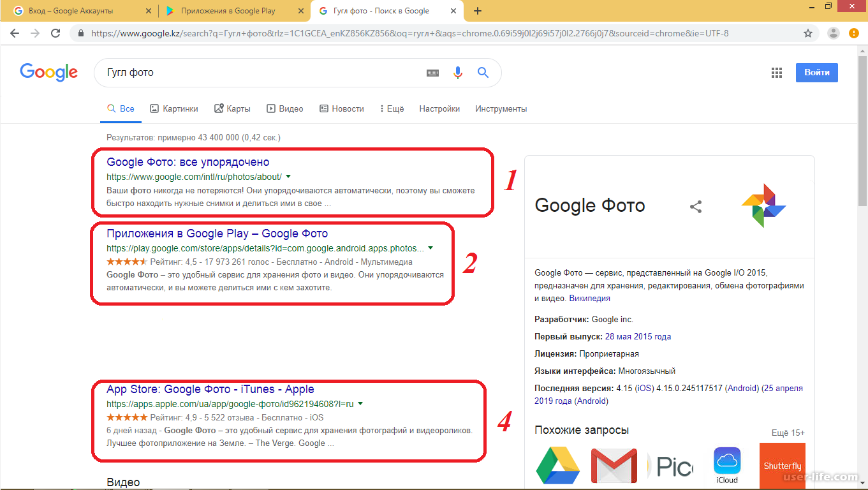Click the Google logo

[x=48, y=72]
